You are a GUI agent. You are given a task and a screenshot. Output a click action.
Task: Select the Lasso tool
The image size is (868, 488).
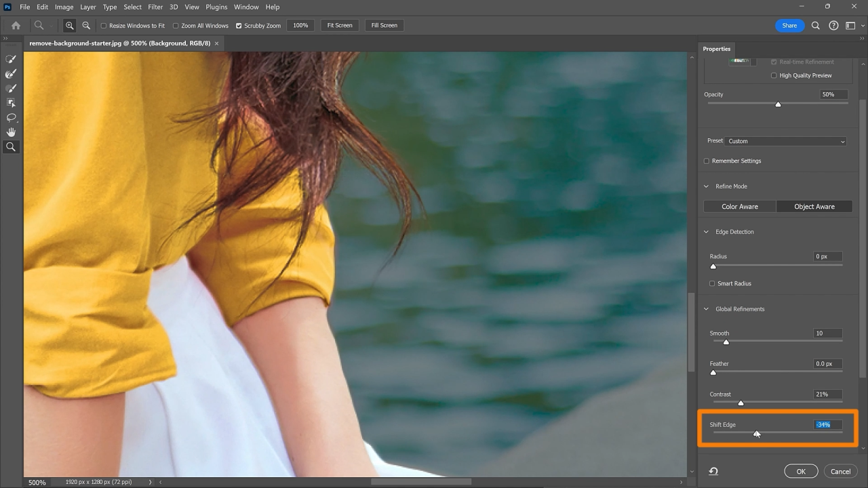11,117
